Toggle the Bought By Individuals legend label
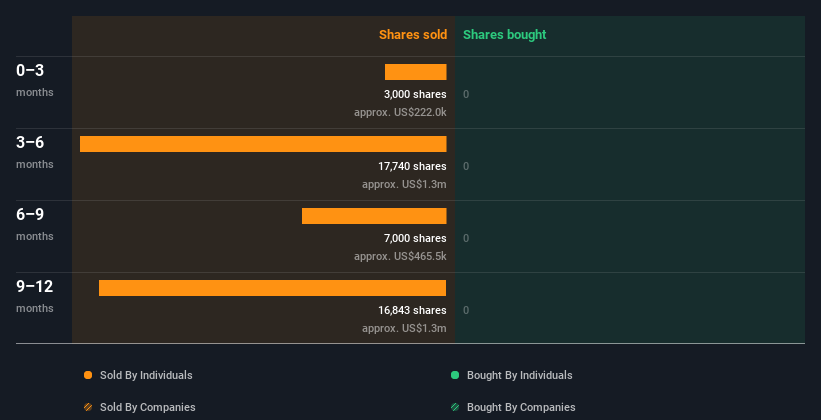The width and height of the screenshot is (821, 420). 519,375
